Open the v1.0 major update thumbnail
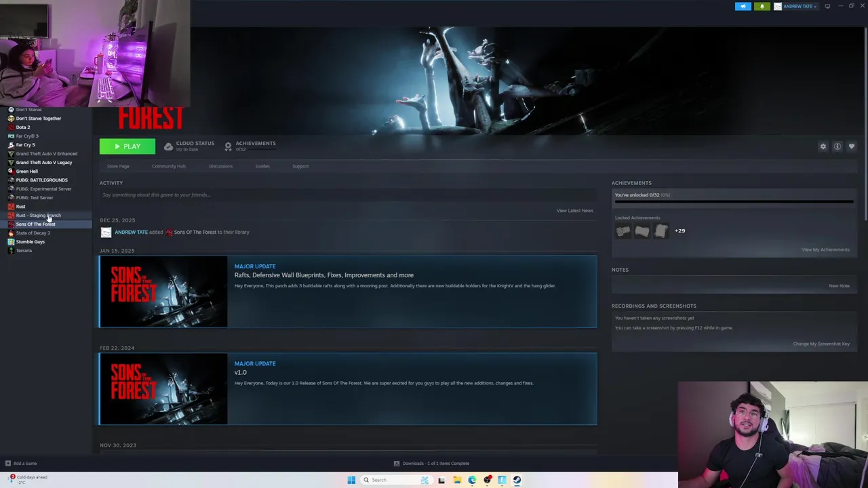Screen dimensions: 868x488 (x=163, y=389)
